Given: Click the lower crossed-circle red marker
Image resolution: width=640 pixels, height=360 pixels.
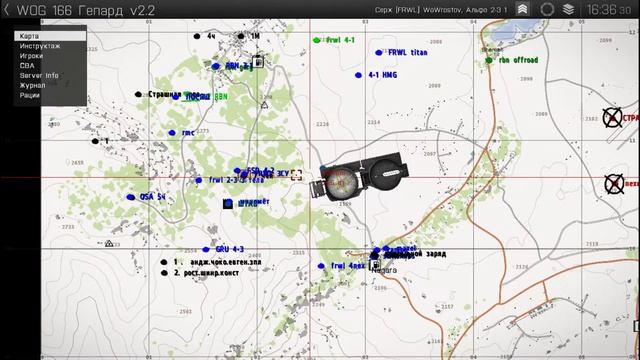Looking at the screenshot, I should click(x=614, y=184).
